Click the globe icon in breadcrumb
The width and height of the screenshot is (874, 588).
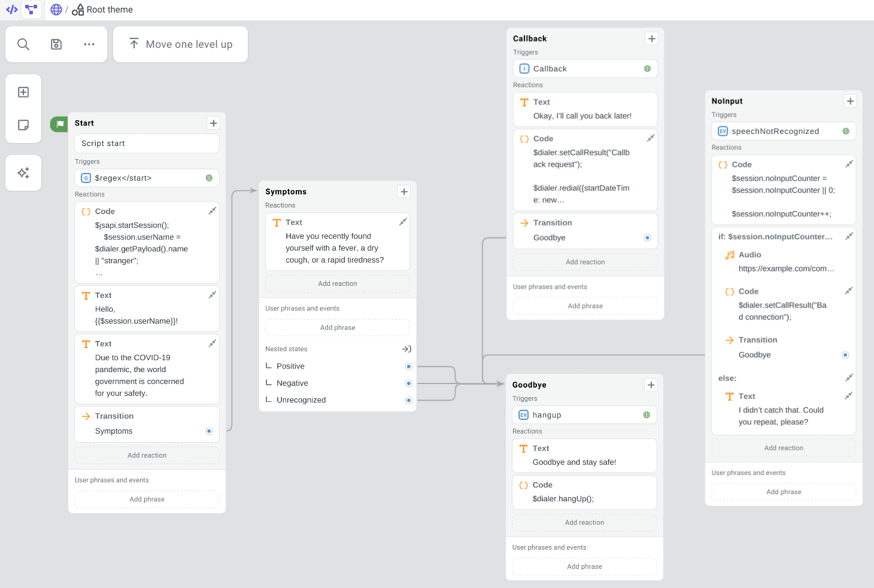pyautogui.click(x=56, y=10)
